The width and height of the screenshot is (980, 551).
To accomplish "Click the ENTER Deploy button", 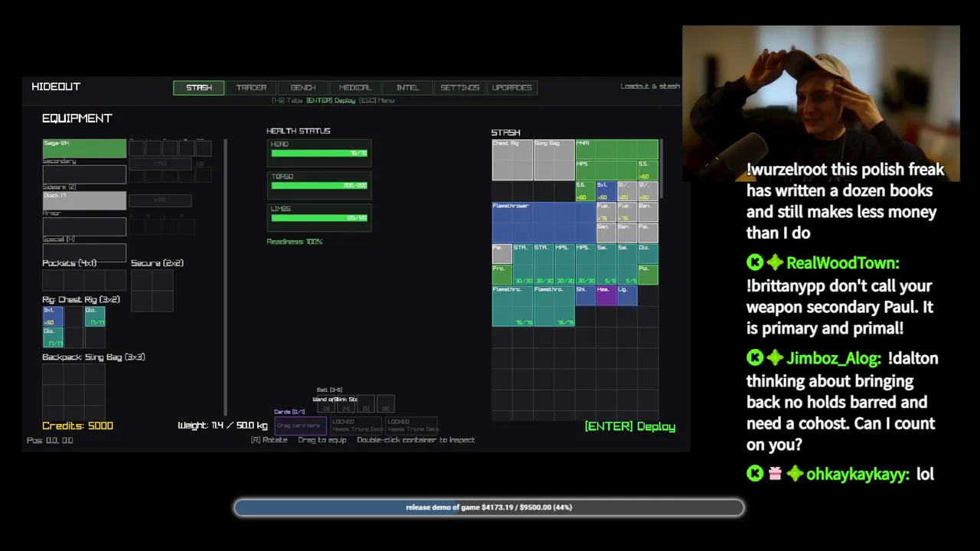I will 630,426.
